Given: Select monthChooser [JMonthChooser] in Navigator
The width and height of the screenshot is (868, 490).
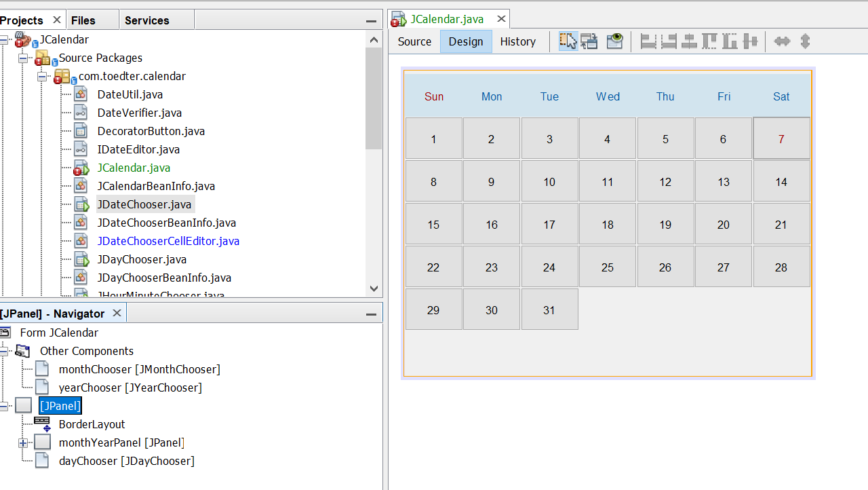Looking at the screenshot, I should click(x=140, y=369).
